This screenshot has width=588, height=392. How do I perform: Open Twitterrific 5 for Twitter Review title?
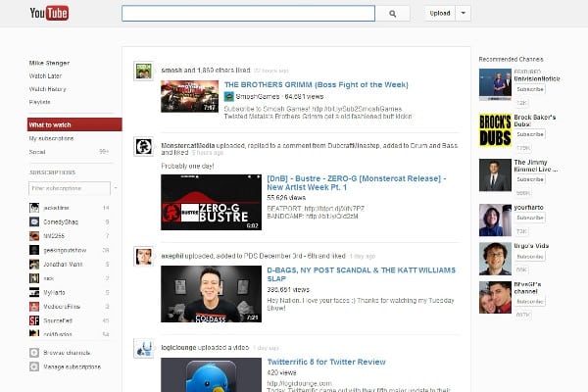(x=326, y=362)
